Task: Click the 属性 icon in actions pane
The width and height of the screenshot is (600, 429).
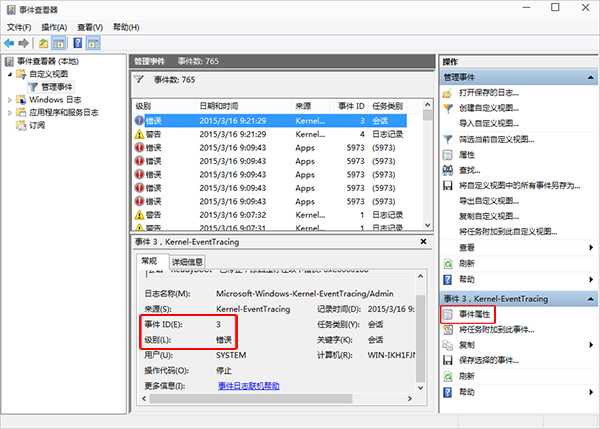Action: point(447,155)
